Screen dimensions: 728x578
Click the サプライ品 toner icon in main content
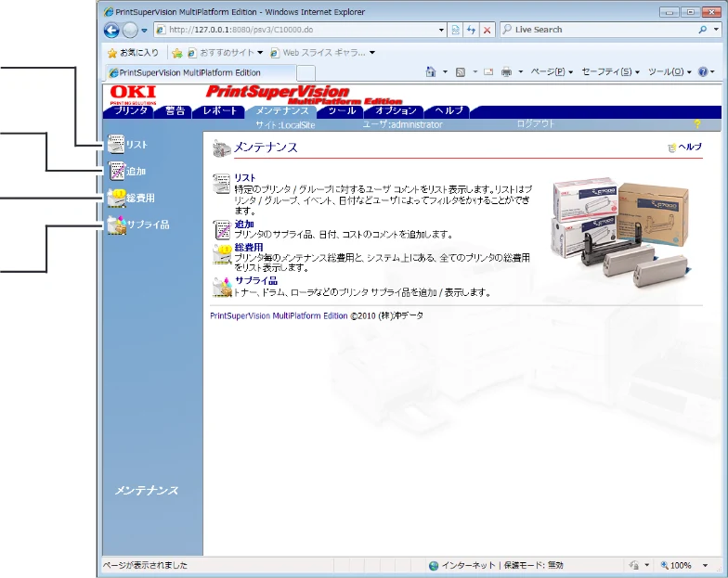(222, 288)
